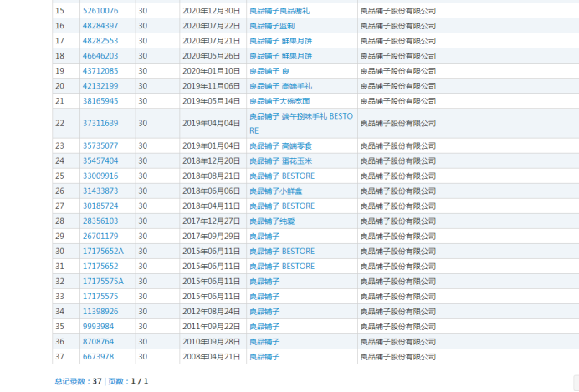The width and height of the screenshot is (579, 392).
Task: Open trademark name link in row 24
Action: (x=280, y=160)
